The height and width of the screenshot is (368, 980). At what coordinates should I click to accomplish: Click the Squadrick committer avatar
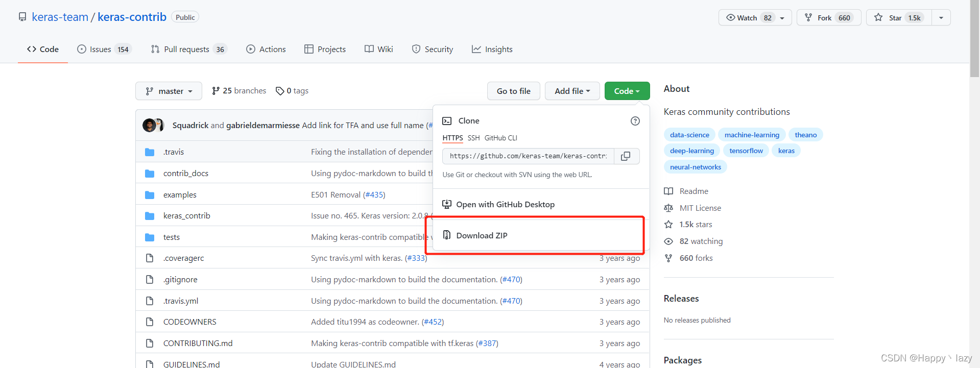click(149, 125)
